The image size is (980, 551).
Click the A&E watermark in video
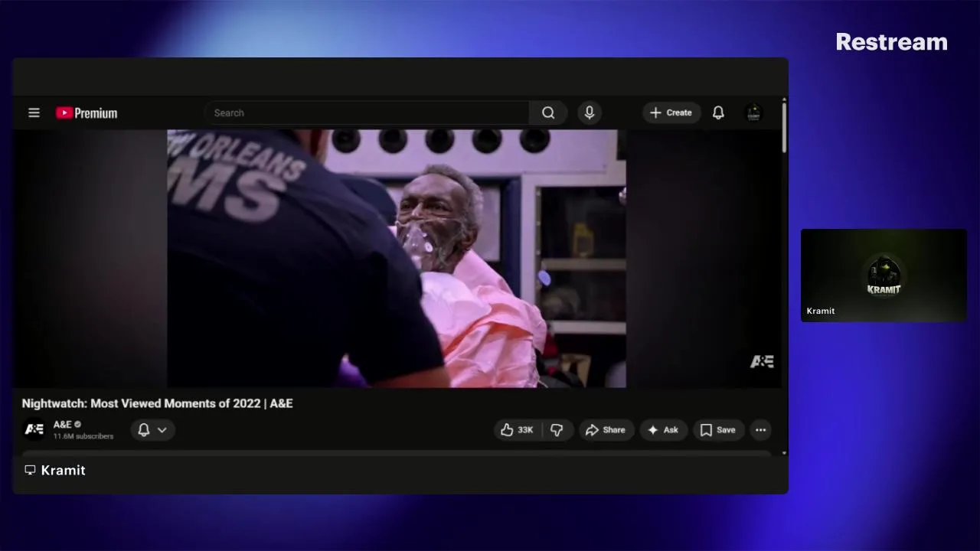[762, 362]
